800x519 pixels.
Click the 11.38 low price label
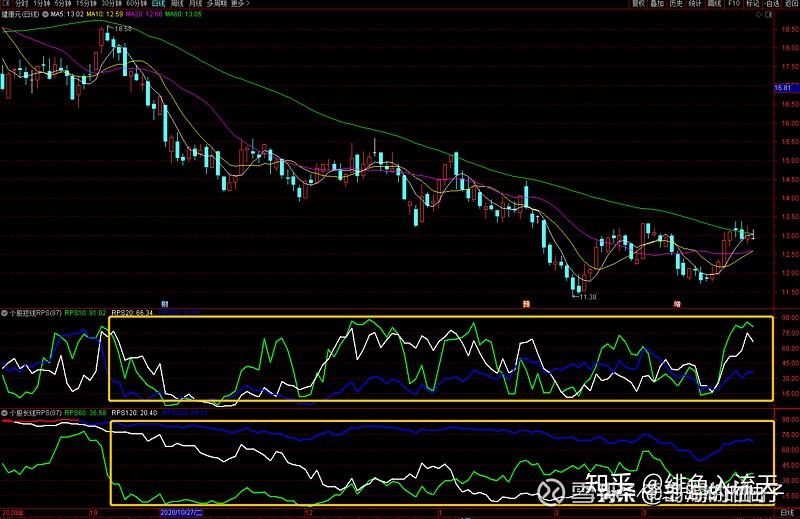tap(588, 296)
